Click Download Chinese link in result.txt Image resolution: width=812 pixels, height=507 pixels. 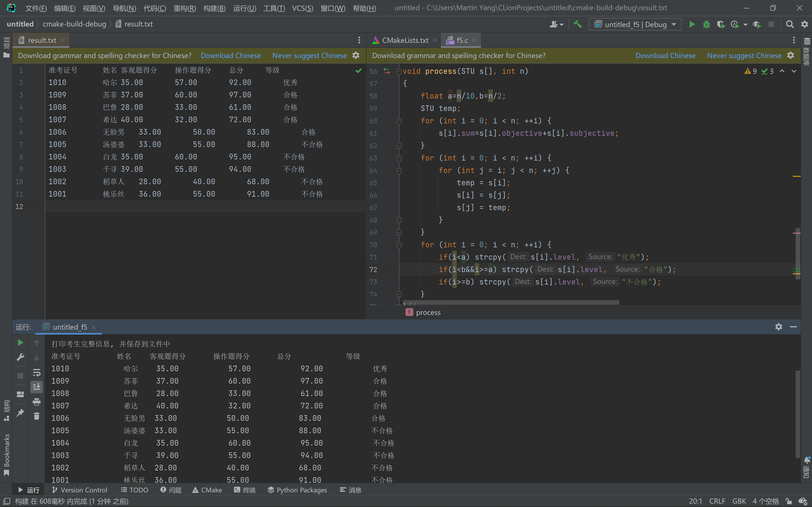point(231,56)
